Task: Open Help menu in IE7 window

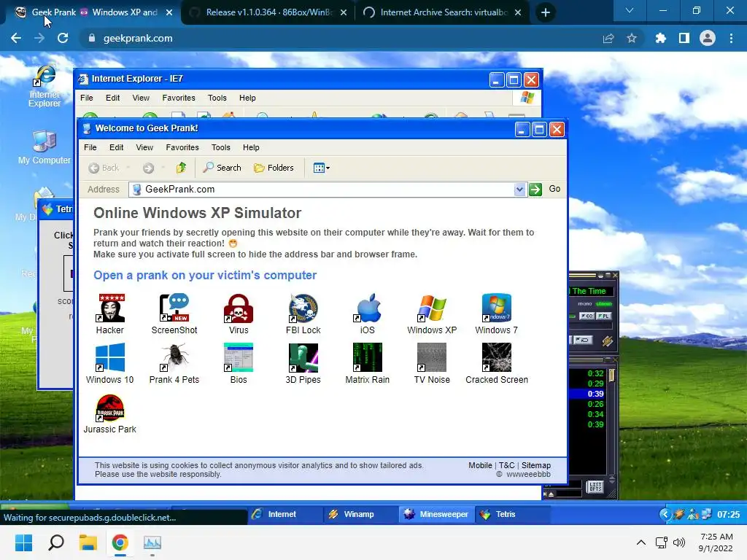Action: (247, 98)
